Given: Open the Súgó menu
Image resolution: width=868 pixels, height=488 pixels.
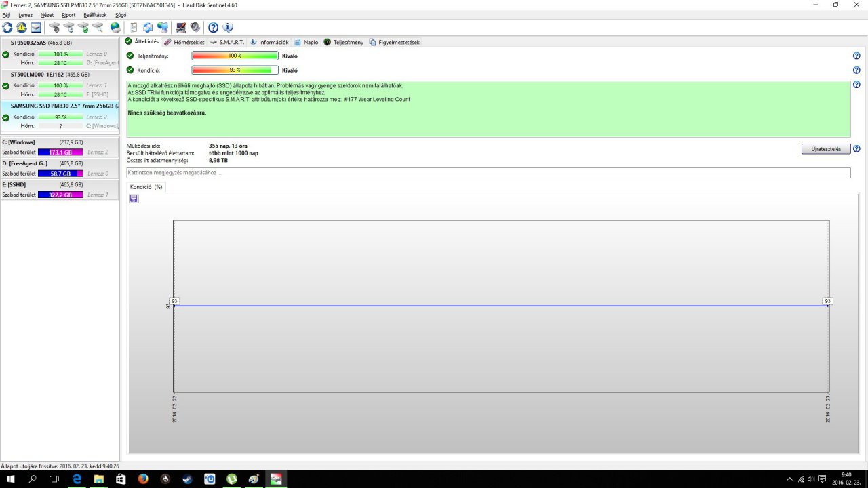Looking at the screenshot, I should click(x=121, y=14).
